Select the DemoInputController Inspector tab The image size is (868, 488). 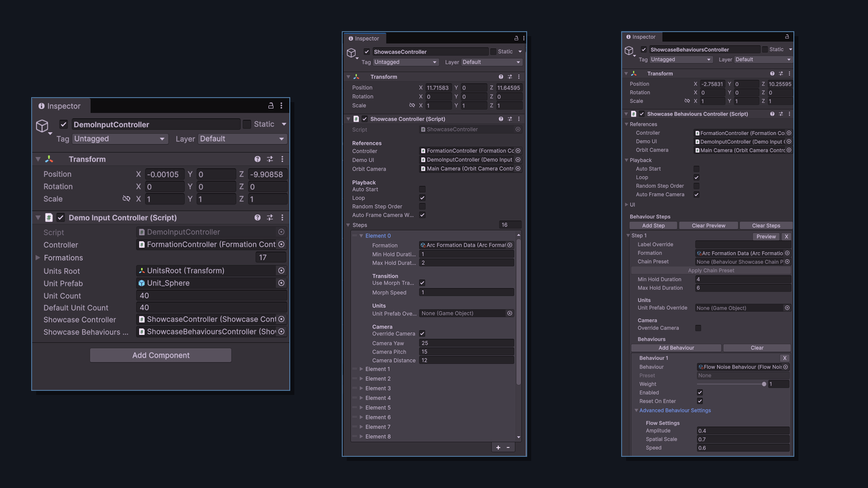[61, 106]
